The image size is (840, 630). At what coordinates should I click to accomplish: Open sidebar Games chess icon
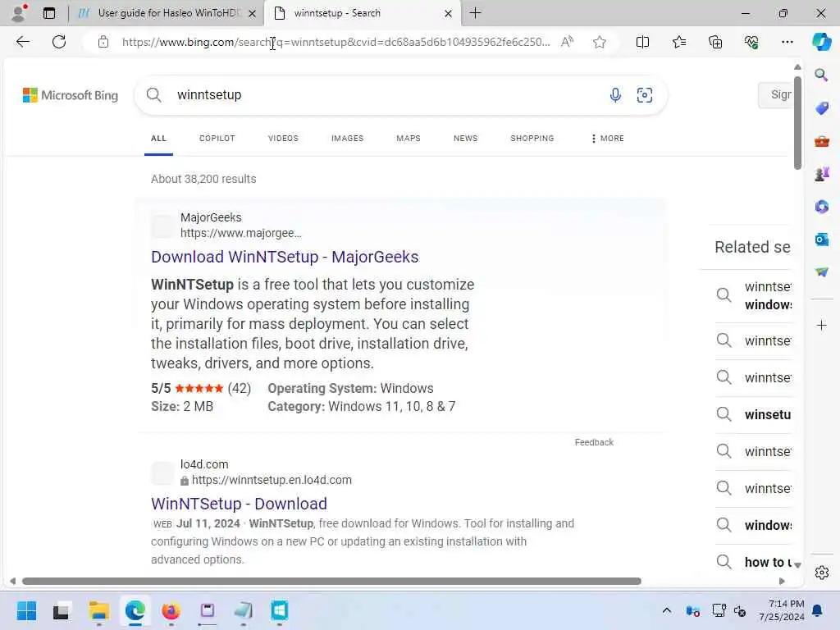pos(821,174)
